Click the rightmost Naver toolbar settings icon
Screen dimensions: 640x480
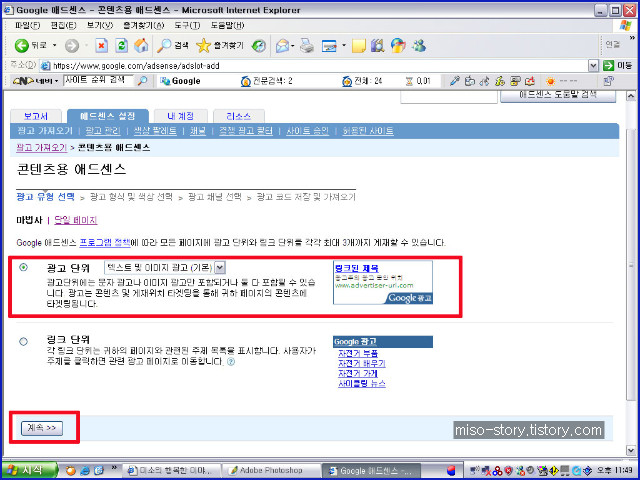(608, 81)
